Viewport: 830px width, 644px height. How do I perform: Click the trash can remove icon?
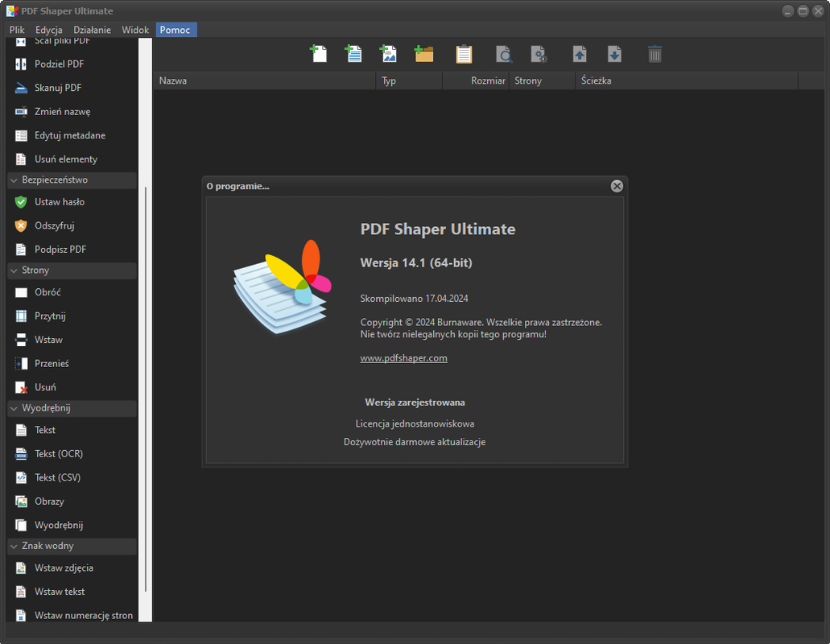655,54
